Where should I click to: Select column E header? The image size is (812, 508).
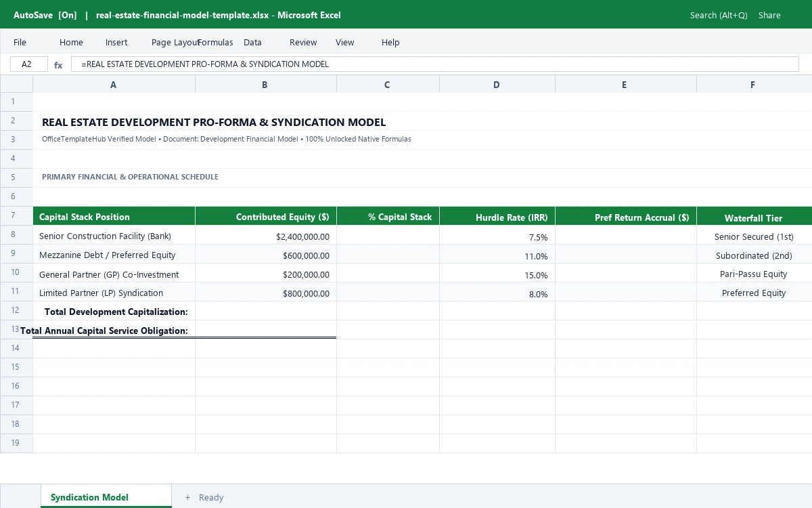625,85
